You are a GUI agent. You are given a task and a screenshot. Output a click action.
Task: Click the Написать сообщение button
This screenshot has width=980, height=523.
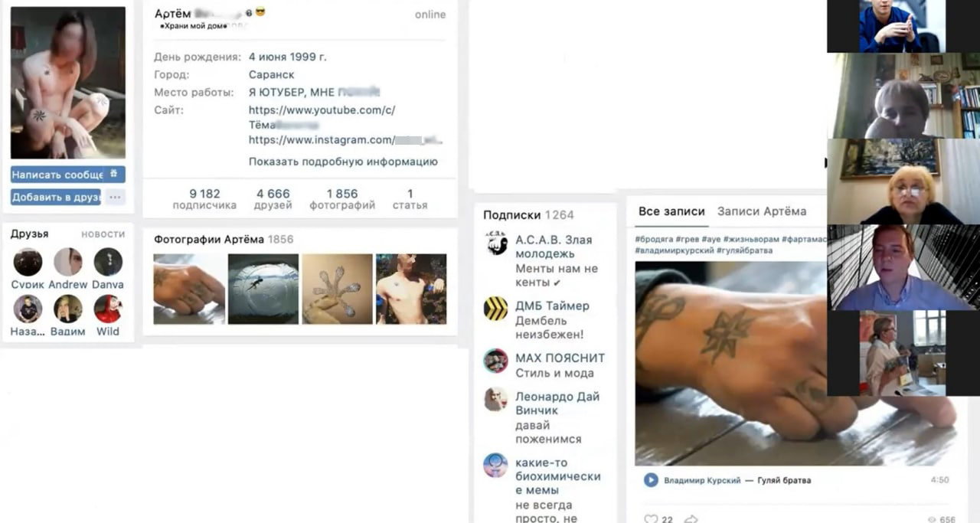tap(67, 175)
